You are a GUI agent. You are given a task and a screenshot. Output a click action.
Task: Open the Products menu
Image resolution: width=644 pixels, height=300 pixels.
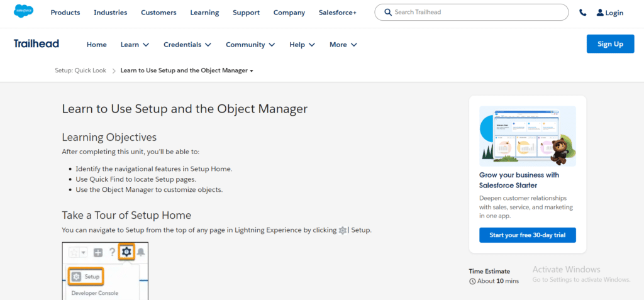click(x=65, y=13)
